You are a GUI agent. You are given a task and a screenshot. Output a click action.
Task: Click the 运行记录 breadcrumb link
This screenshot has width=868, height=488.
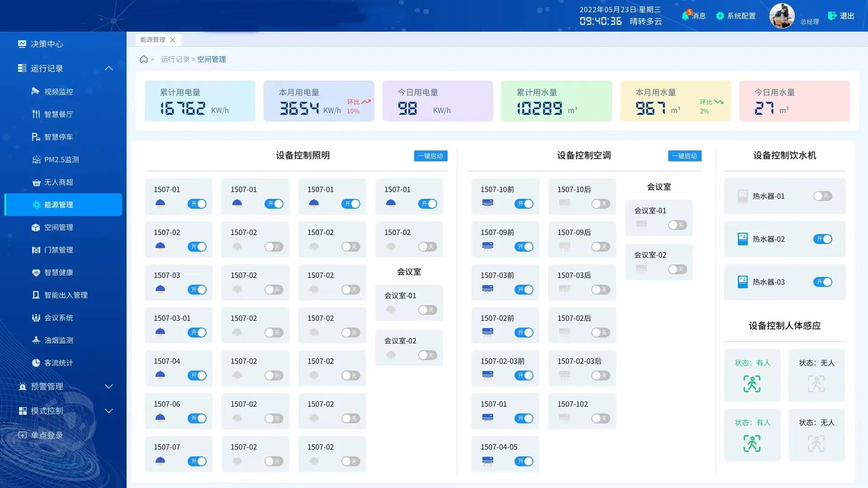pyautogui.click(x=175, y=59)
